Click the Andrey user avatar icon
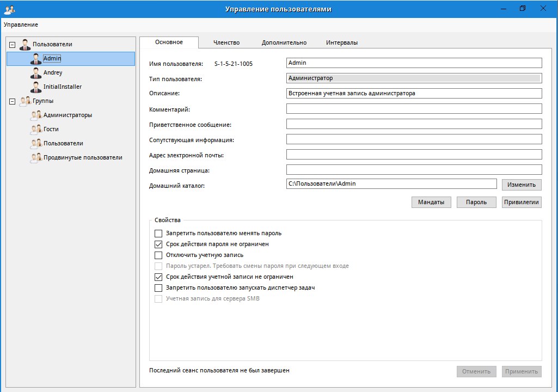 pos(35,73)
